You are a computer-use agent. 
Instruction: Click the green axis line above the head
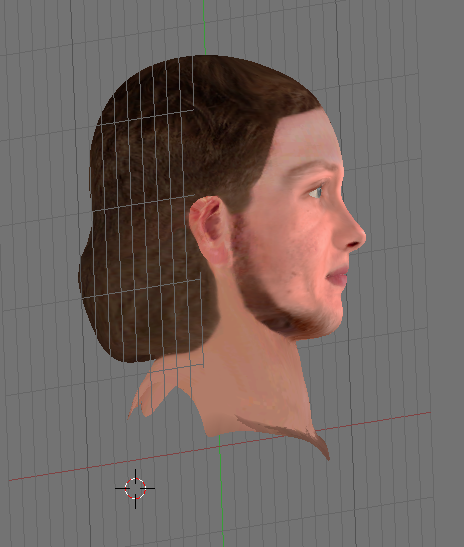(204, 26)
